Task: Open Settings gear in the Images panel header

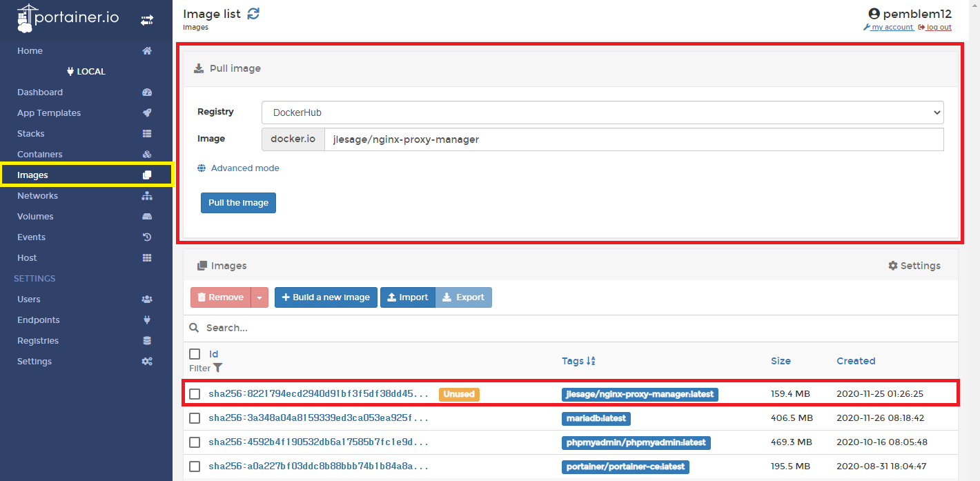Action: coord(914,265)
